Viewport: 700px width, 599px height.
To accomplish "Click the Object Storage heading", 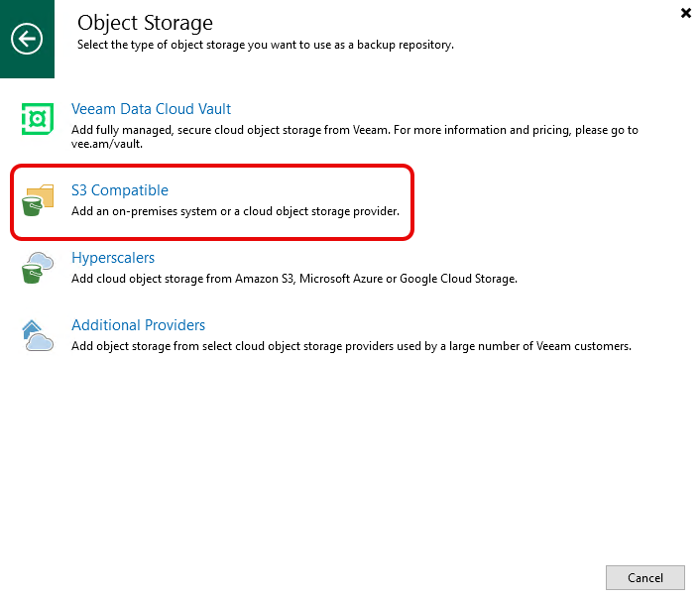I will point(145,23).
